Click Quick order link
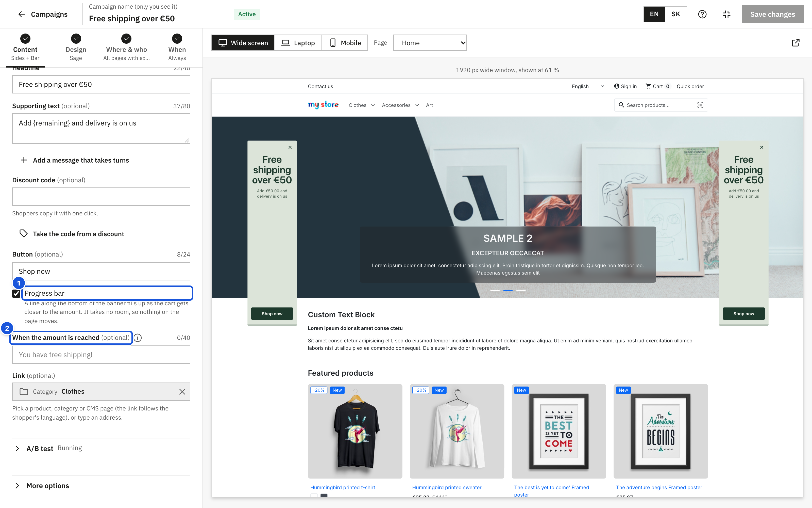812x508 pixels. coord(690,86)
